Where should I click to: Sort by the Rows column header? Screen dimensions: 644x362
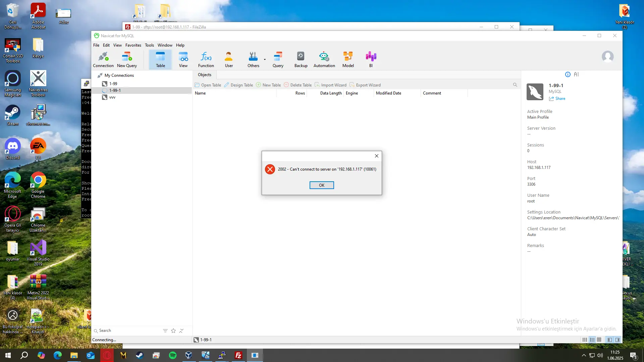(292, 93)
